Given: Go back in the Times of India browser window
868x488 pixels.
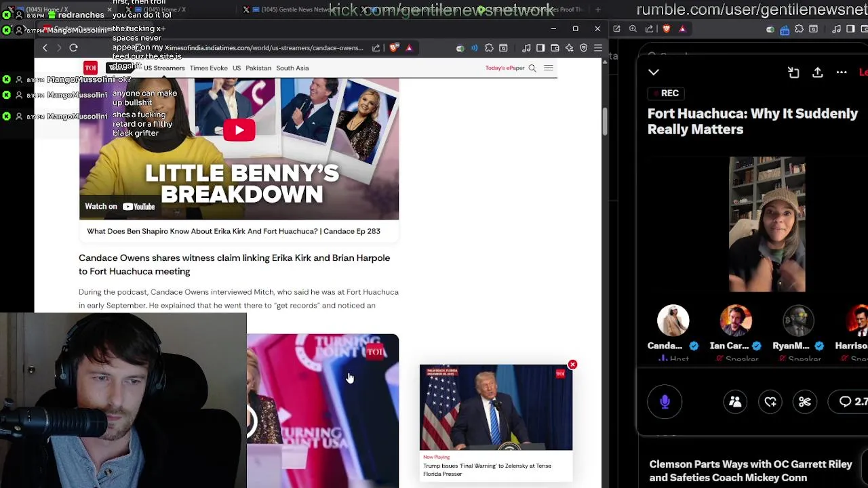Looking at the screenshot, I should pos(45,48).
